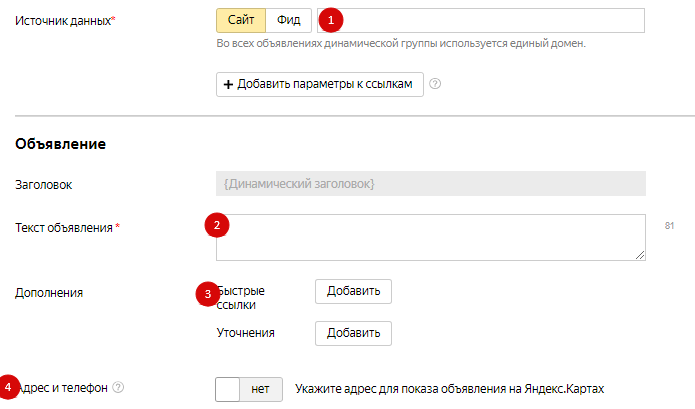
Task: Click "Добавить параметры к ссылкам" button
Action: click(320, 84)
